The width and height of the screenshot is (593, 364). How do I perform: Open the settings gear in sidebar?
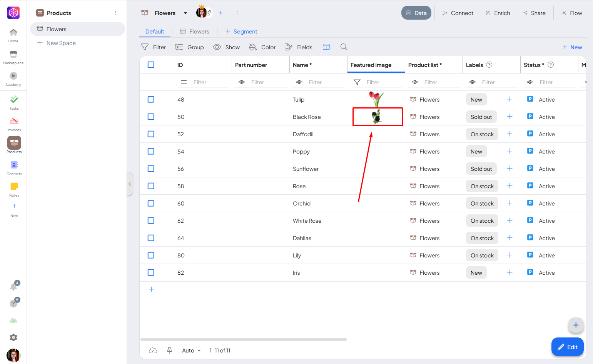13,337
